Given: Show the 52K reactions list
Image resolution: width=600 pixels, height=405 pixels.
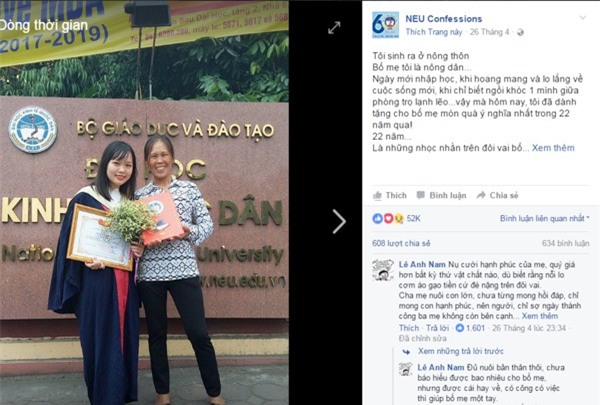Looking at the screenshot, I should pyautogui.click(x=396, y=218).
